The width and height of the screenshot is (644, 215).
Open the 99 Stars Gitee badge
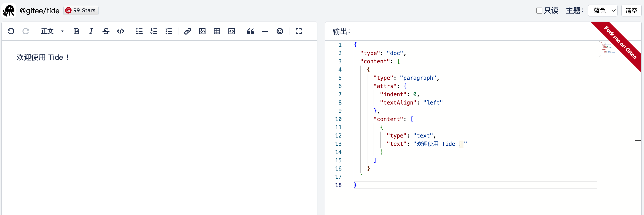[x=81, y=11]
